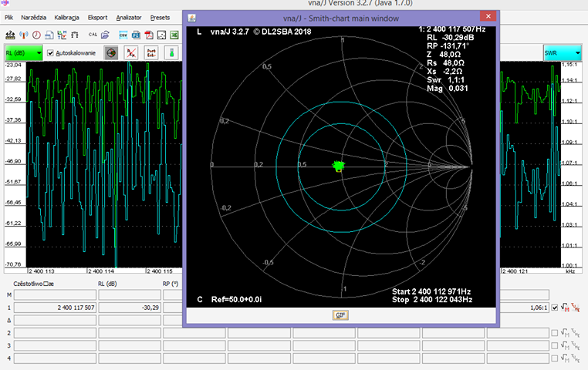
Task: Click marker 3 math (root M) icon
Action: [x=565, y=345]
